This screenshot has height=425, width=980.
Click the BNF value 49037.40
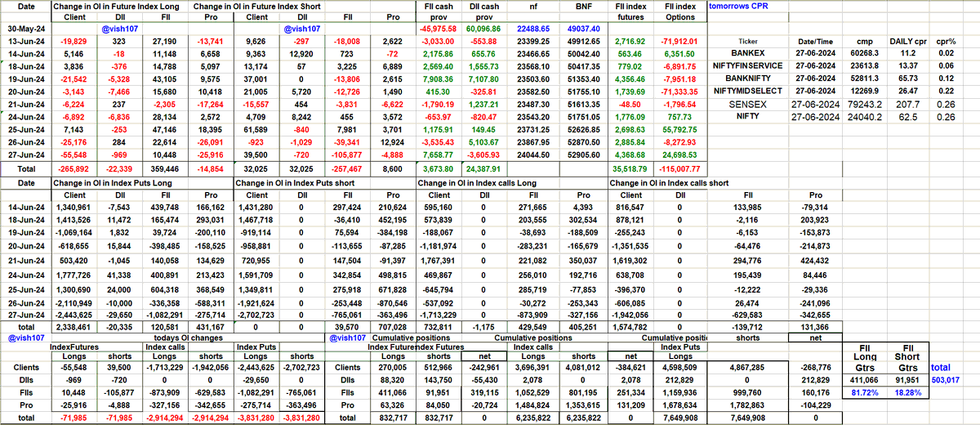coord(581,28)
